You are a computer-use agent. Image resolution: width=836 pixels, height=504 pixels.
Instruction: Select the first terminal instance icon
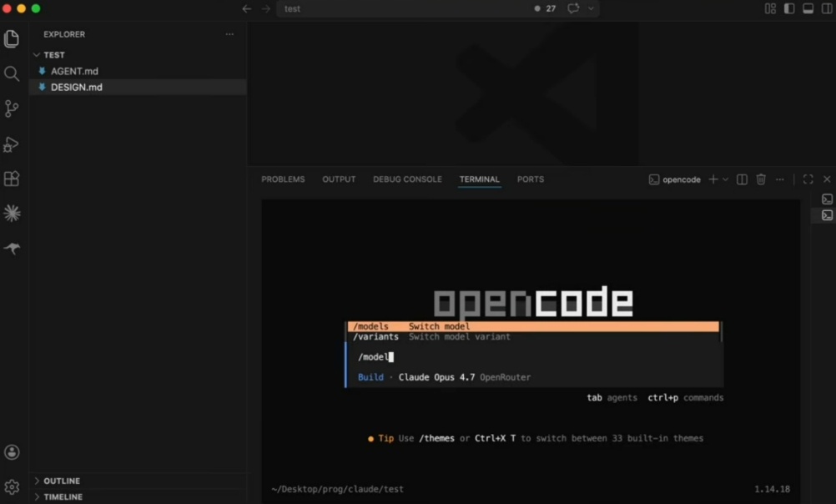pyautogui.click(x=827, y=199)
